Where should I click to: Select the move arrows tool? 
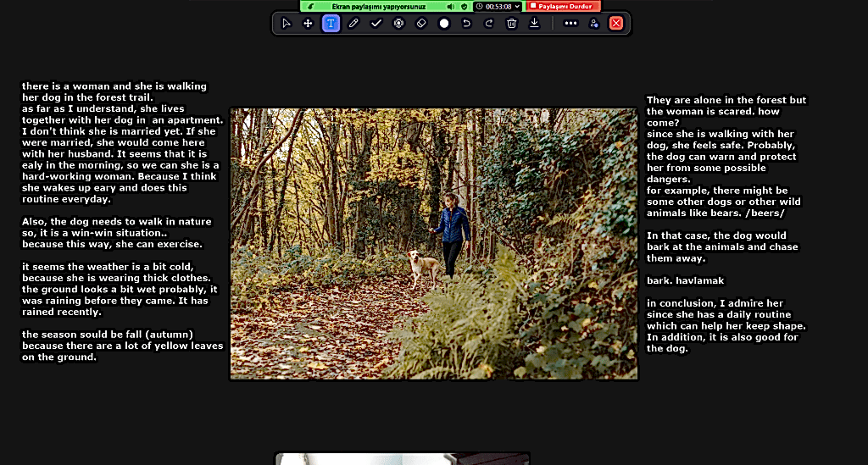click(x=308, y=24)
